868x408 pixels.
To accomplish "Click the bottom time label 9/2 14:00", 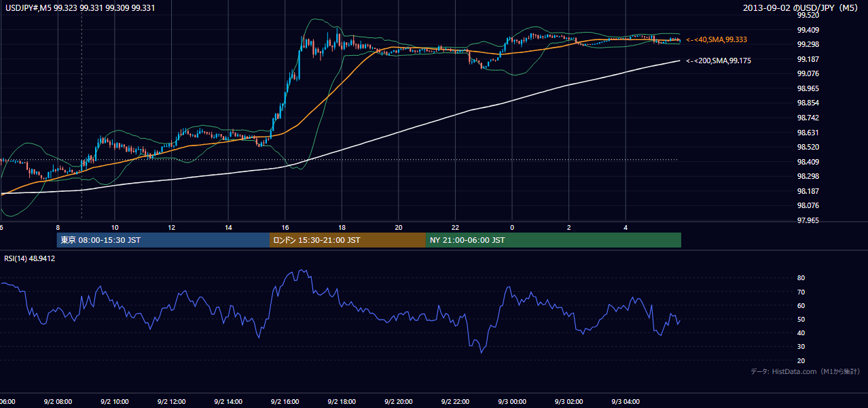I will pyautogui.click(x=228, y=401).
